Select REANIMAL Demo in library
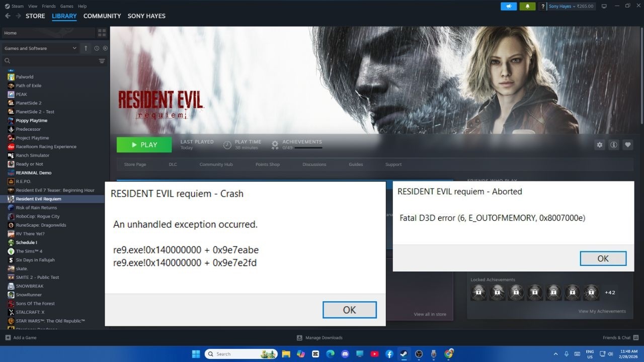644x362 pixels. coord(33,173)
